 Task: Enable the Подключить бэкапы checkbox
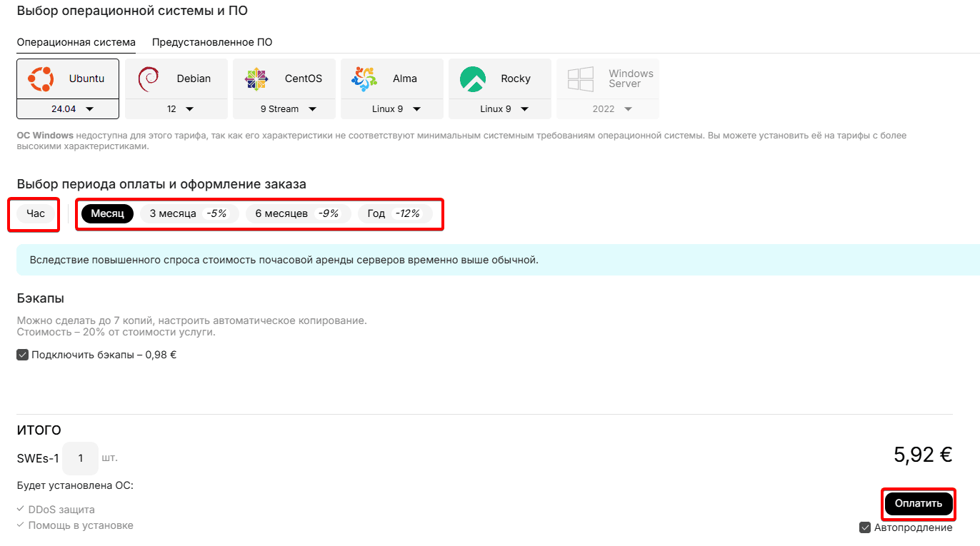23,355
